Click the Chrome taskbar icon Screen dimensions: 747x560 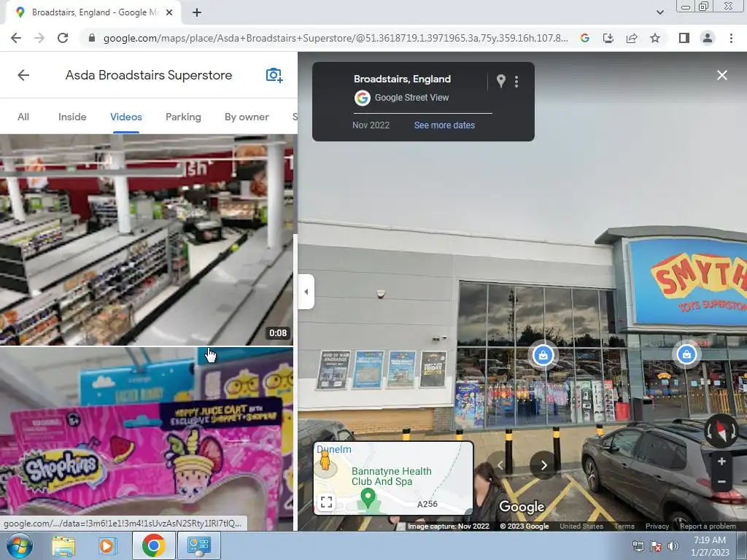coord(153,545)
